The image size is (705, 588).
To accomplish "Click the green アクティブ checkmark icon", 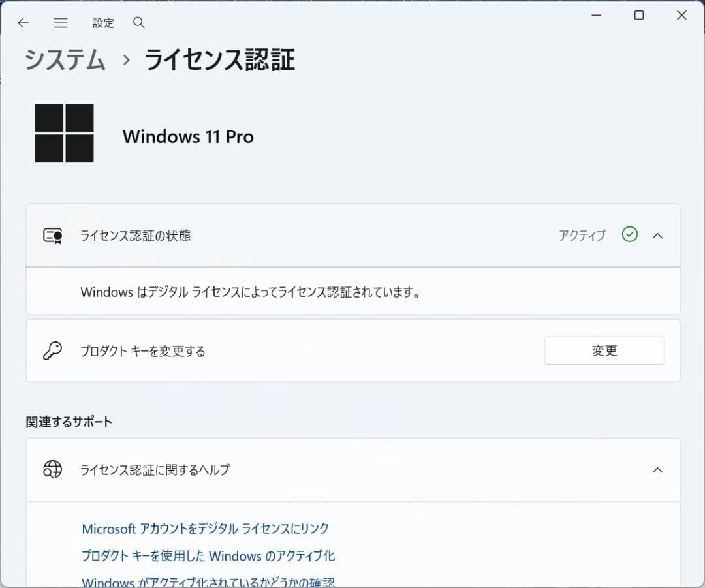I will pos(629,235).
